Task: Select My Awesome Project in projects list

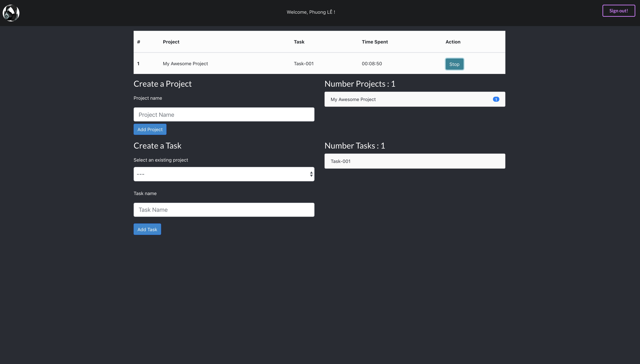Action: point(353,99)
